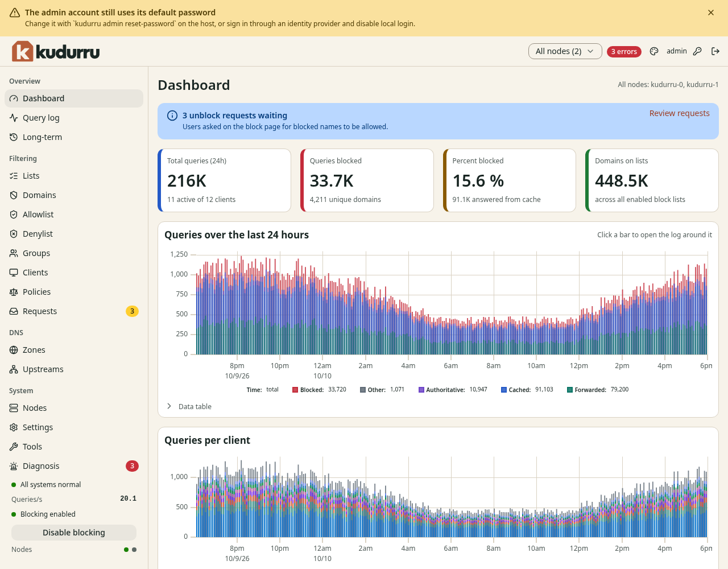
Task: Open the Long-term page
Action: [x=74, y=137]
